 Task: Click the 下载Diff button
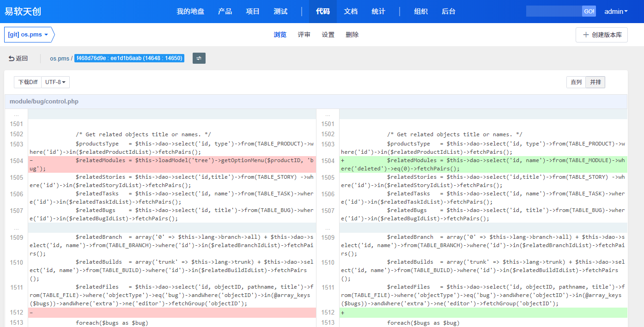(x=28, y=82)
